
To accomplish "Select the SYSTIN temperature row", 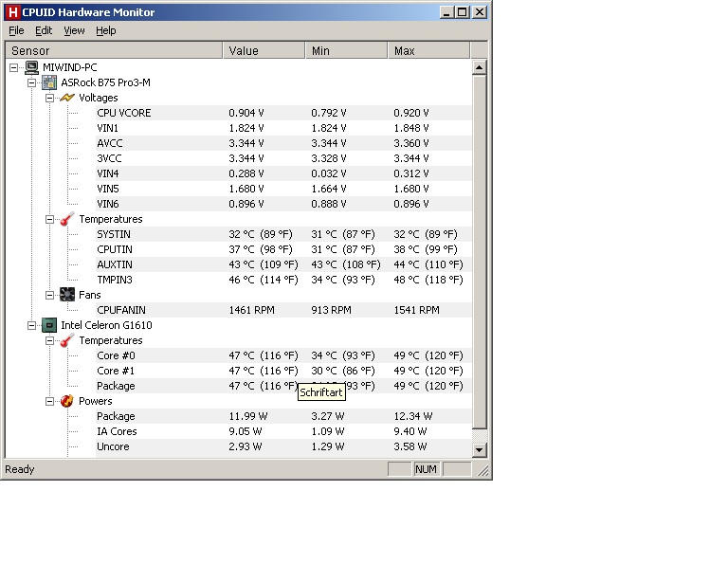I will [283, 234].
